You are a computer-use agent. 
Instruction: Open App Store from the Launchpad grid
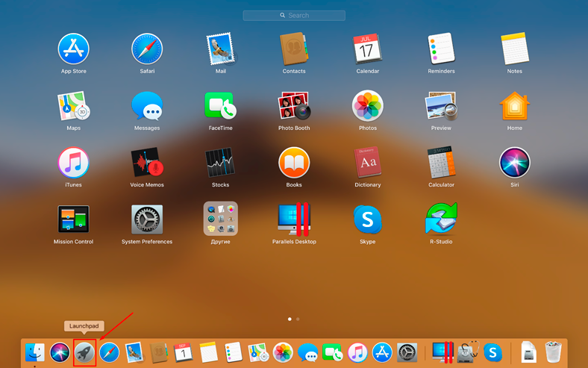tap(73, 49)
